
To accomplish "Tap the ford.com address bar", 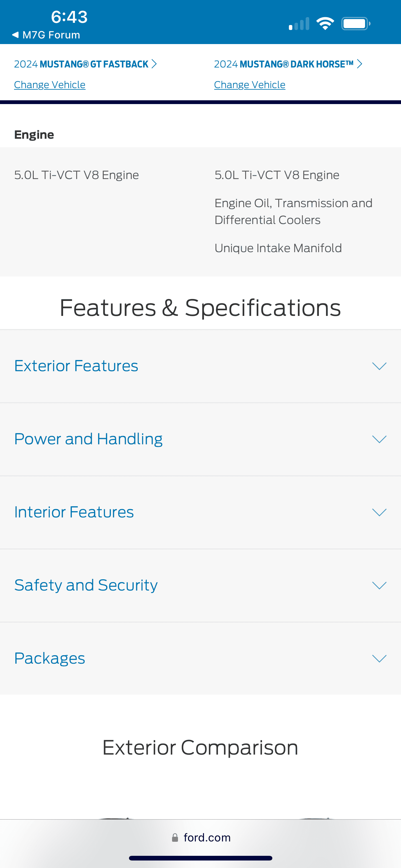I will [201, 838].
